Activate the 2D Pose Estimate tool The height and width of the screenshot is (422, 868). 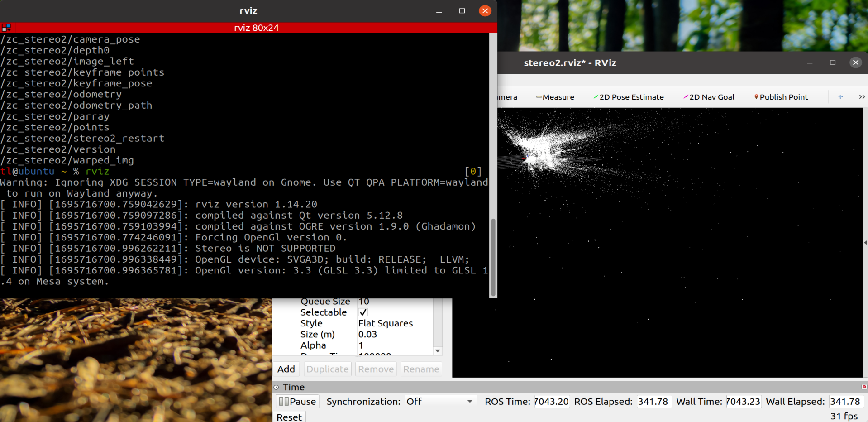tap(628, 97)
